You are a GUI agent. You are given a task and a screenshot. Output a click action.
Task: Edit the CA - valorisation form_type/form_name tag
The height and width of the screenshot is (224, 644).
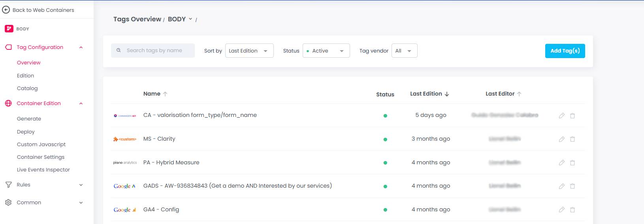pos(561,116)
